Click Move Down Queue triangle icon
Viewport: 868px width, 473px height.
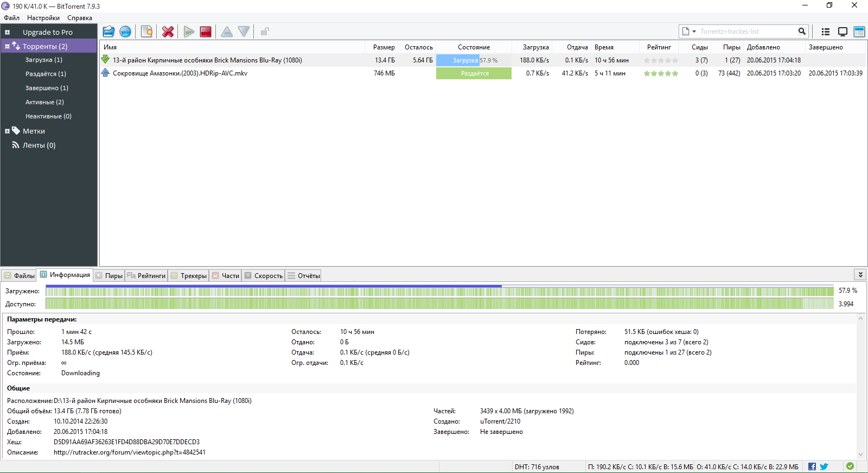[x=244, y=31]
